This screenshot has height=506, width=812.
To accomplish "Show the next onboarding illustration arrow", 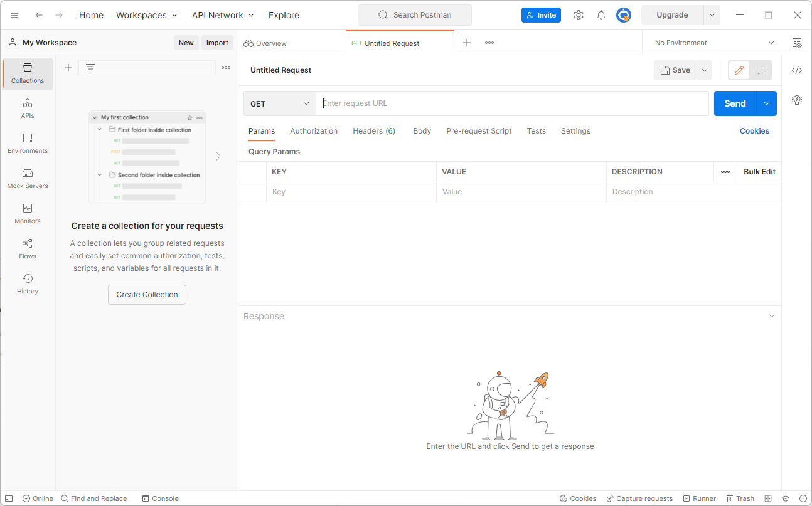I will pos(218,156).
